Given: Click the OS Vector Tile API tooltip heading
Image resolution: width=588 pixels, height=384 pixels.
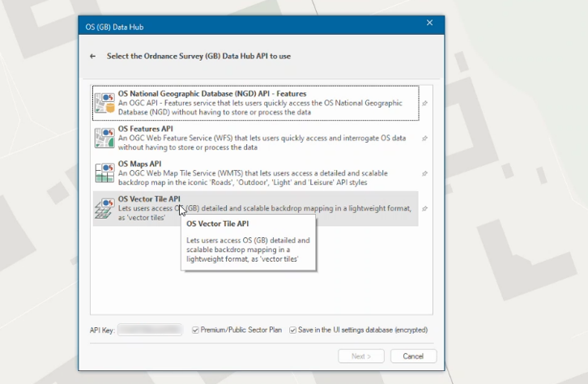Looking at the screenshot, I should [218, 224].
